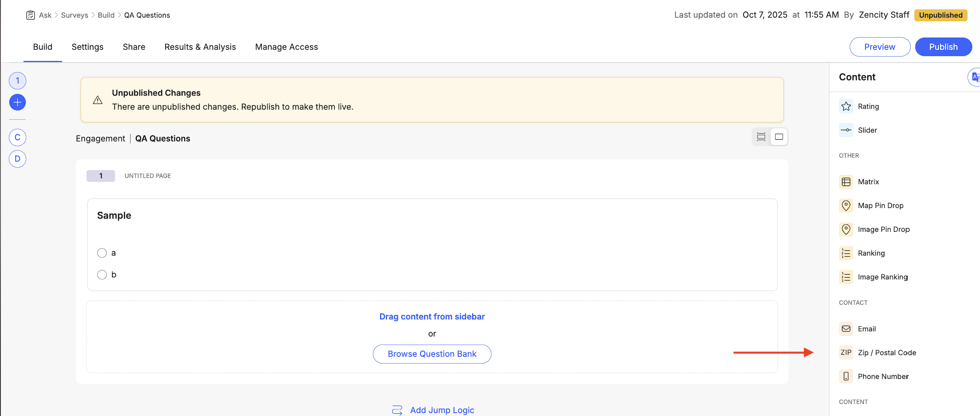Click the Image Pin Drop icon
This screenshot has height=416, width=980.
click(x=846, y=229)
